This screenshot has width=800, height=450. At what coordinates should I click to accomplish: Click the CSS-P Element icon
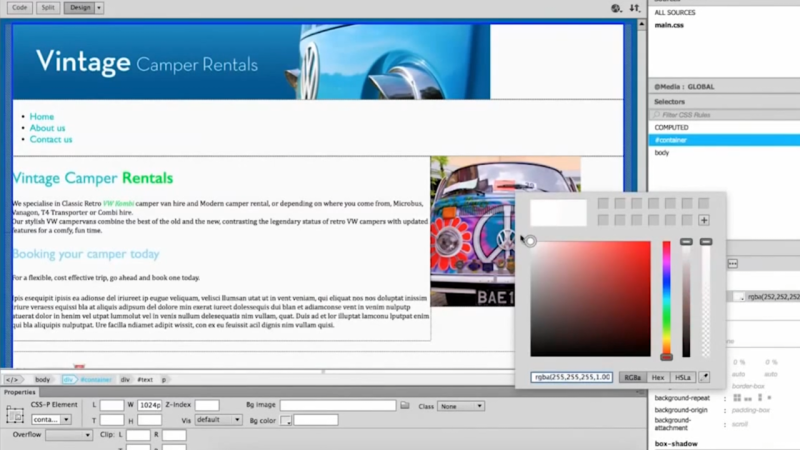(x=15, y=415)
